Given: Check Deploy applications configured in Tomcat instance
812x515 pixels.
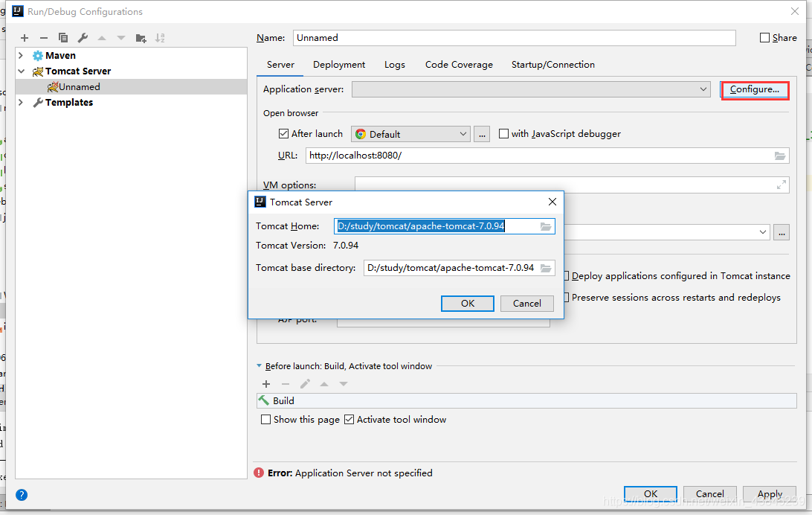Looking at the screenshot, I should click(x=567, y=275).
